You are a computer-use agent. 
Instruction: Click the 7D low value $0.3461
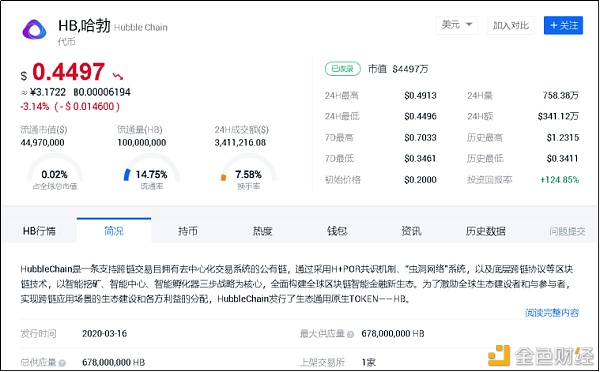(x=420, y=158)
